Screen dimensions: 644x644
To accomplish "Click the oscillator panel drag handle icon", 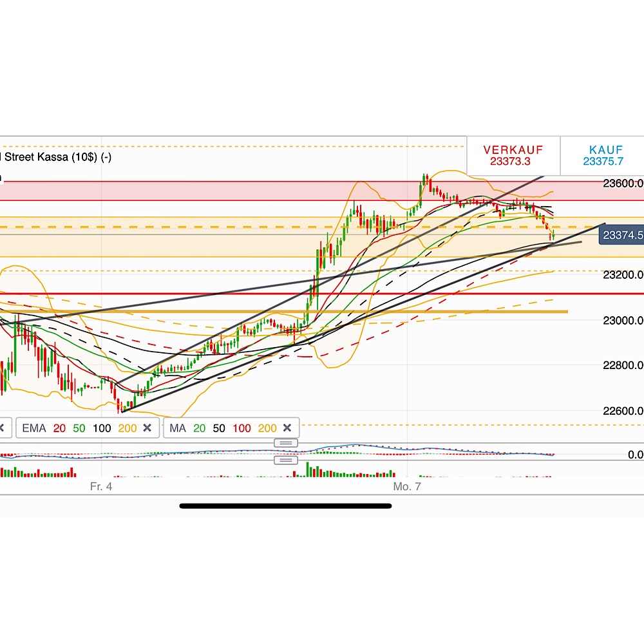I will pyautogui.click(x=285, y=442).
